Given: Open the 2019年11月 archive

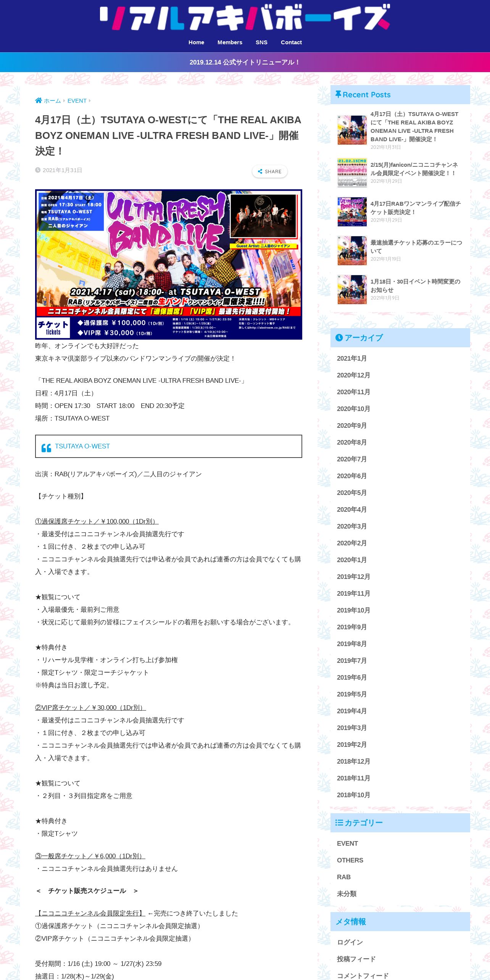Looking at the screenshot, I should tap(353, 593).
